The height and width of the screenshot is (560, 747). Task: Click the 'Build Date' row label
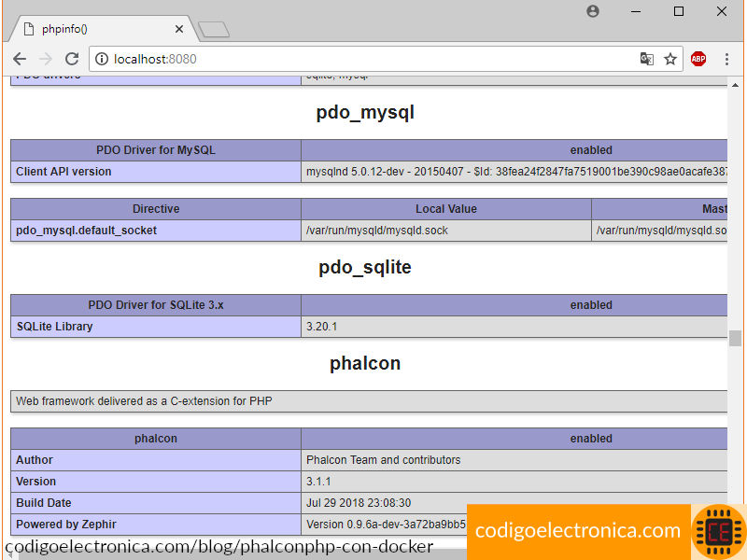(x=156, y=502)
